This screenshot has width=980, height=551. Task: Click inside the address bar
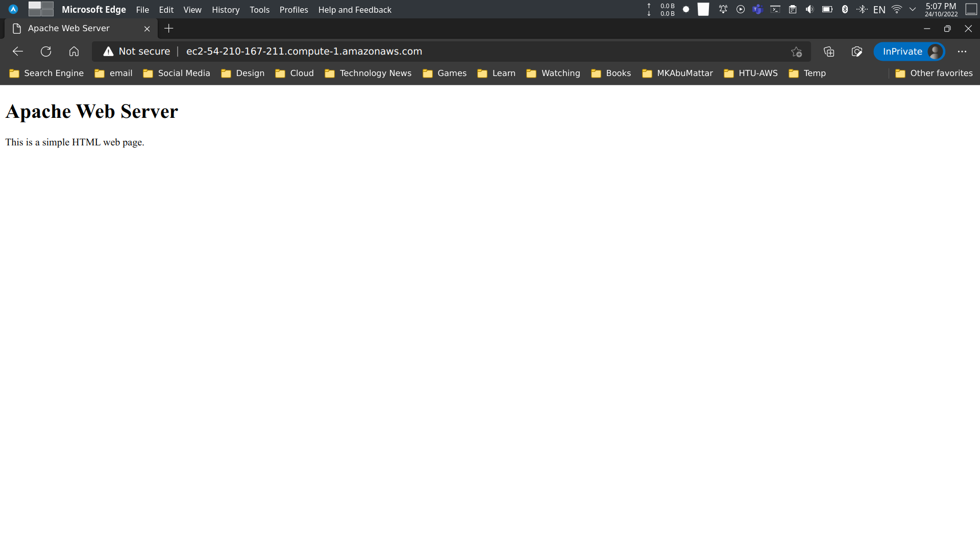tap(459, 51)
